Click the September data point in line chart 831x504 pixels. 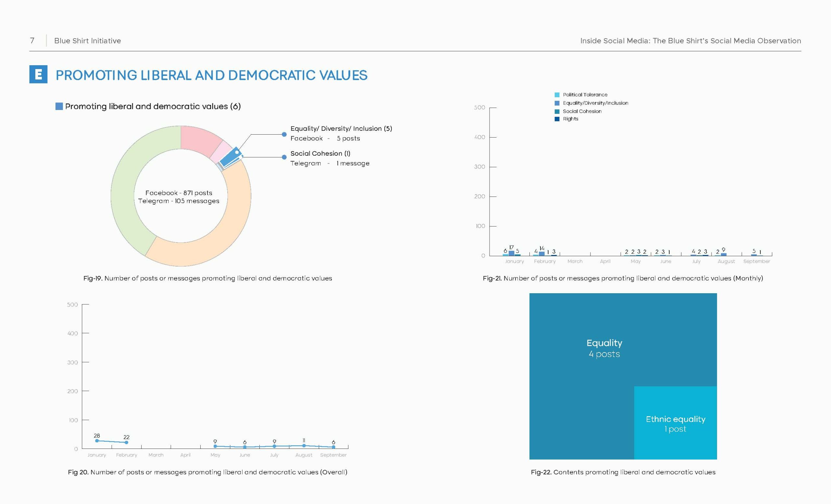click(x=334, y=447)
